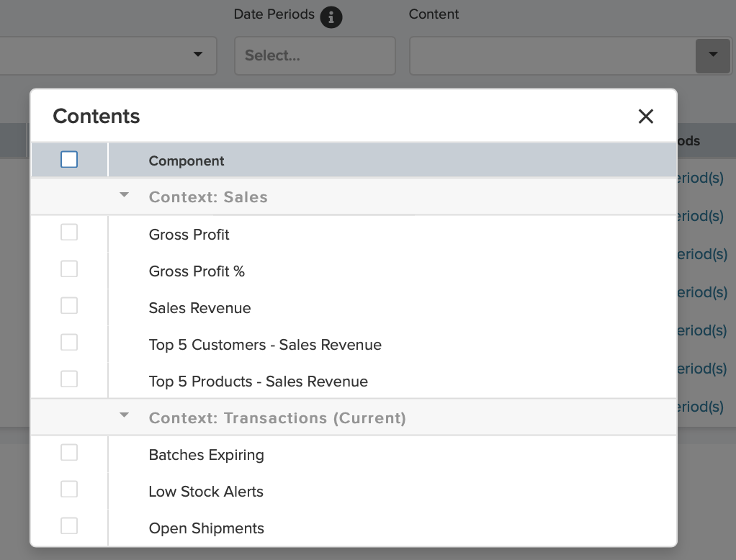Click the Gross Profit row label
This screenshot has width=736, height=560.
tap(189, 235)
